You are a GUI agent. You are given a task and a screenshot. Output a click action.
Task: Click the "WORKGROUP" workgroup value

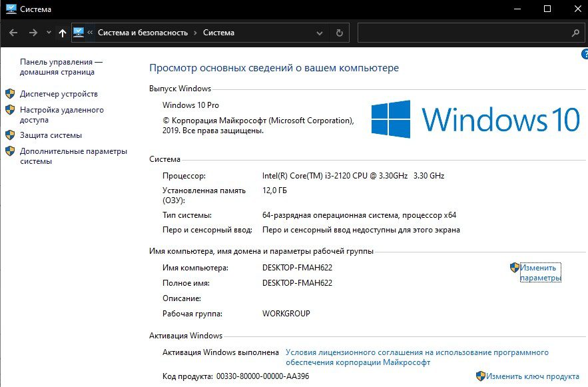coord(286,313)
